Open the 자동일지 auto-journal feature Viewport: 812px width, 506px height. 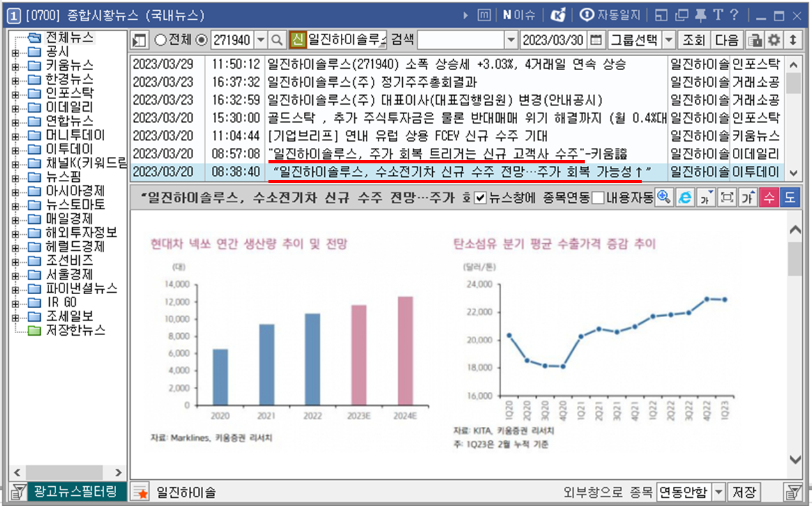[x=610, y=15]
